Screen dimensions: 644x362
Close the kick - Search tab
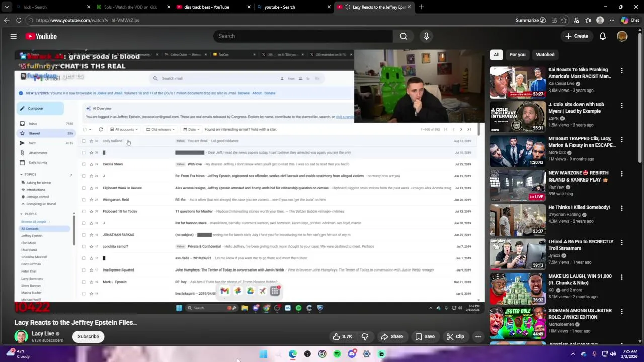89,7
